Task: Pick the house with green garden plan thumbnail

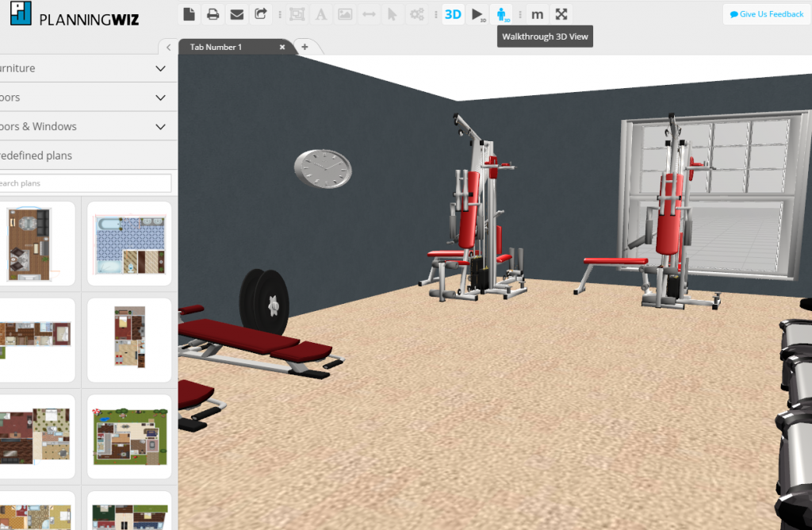Action: pyautogui.click(x=129, y=436)
